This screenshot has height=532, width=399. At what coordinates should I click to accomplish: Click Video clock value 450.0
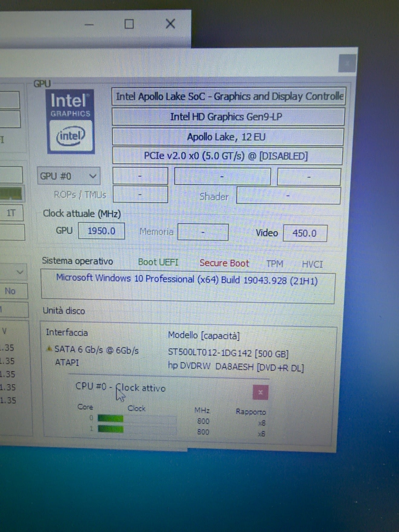pyautogui.click(x=305, y=233)
